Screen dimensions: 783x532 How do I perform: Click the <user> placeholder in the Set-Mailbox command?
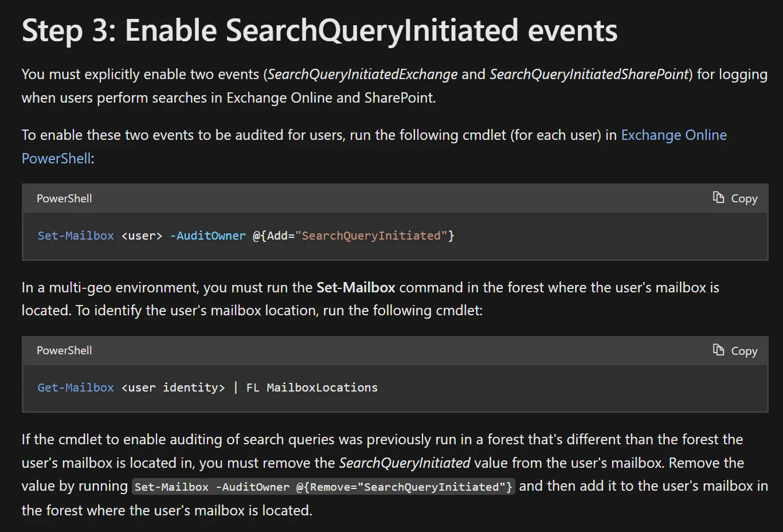(142, 236)
